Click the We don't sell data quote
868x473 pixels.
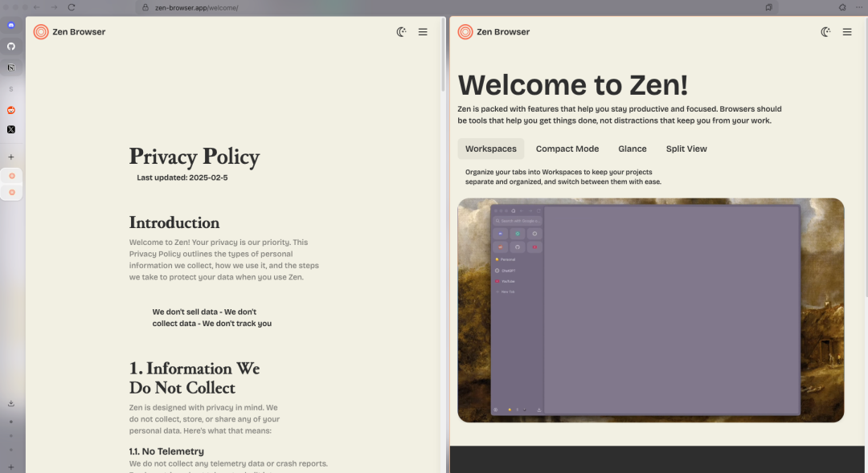(212, 317)
